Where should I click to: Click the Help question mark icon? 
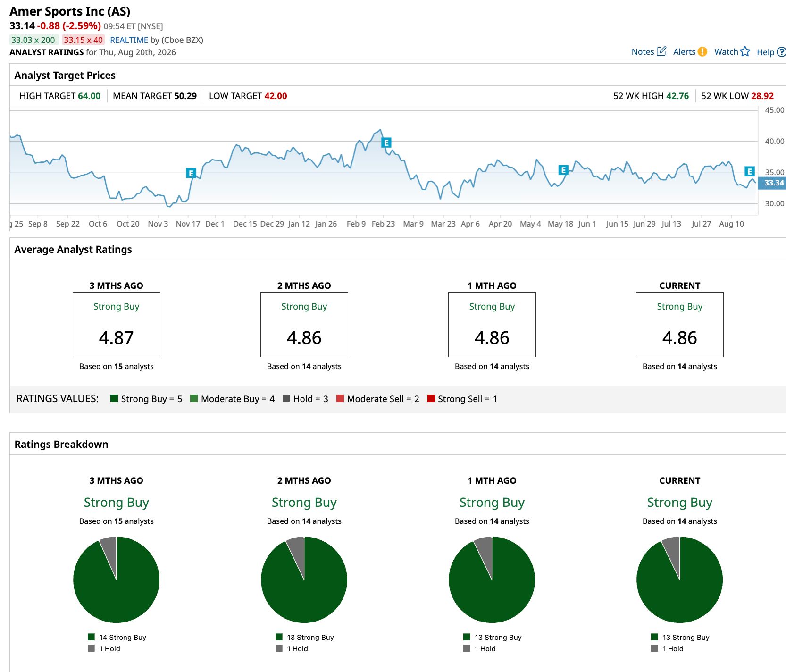[781, 52]
